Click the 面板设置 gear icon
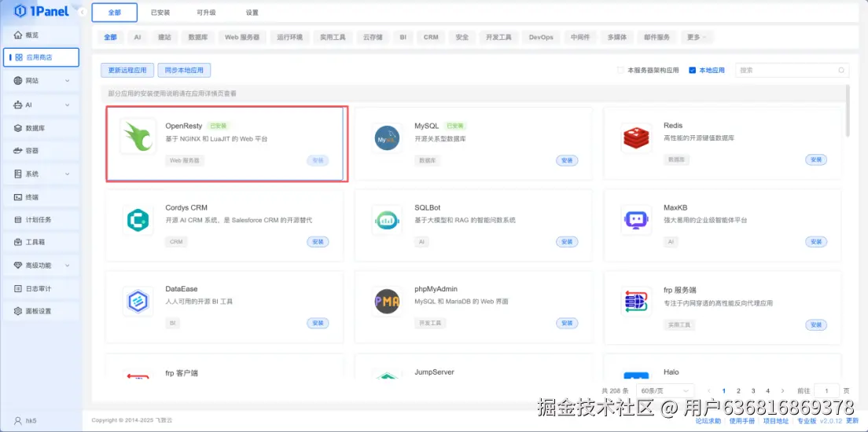This screenshot has height=432, width=868. [18, 311]
